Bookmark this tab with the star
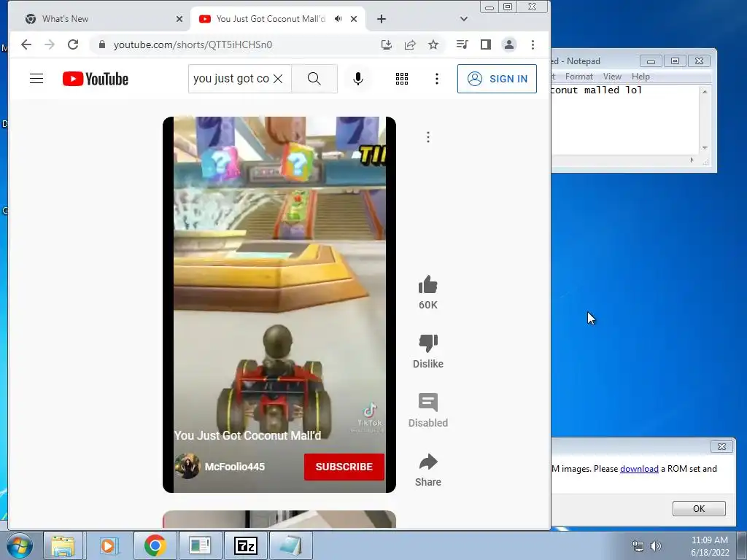The width and height of the screenshot is (747, 560). pos(433,44)
